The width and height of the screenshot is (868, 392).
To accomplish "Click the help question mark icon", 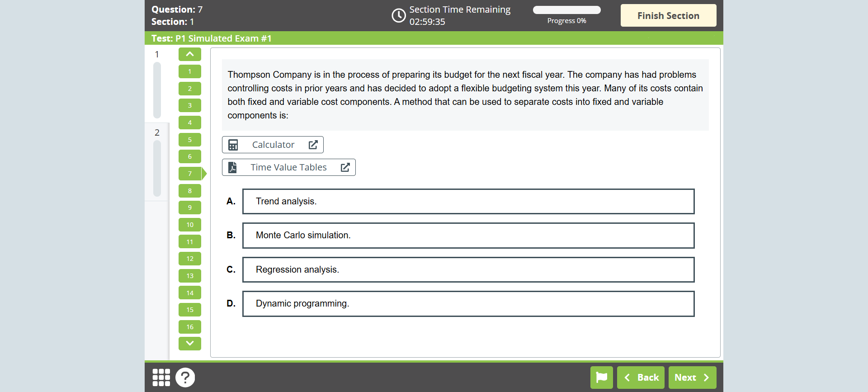I will [185, 378].
